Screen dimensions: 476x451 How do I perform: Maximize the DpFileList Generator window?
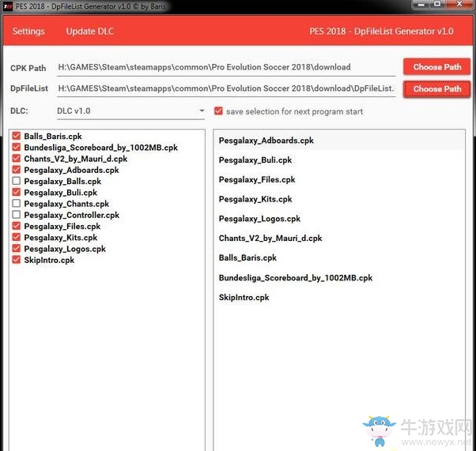437,4
